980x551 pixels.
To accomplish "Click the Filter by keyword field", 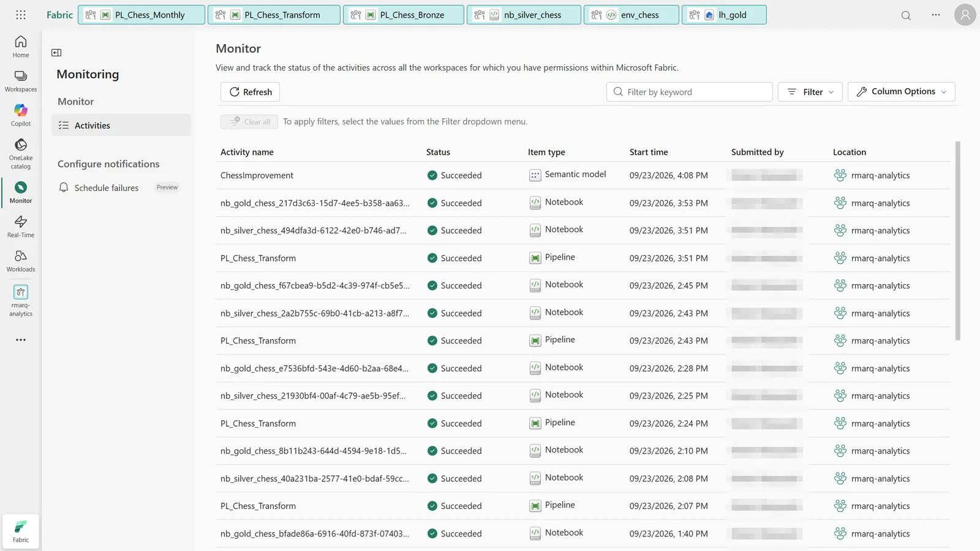I will point(689,92).
